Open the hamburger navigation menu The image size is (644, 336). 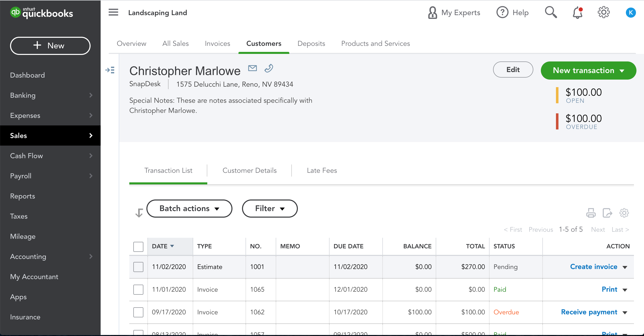113,12
